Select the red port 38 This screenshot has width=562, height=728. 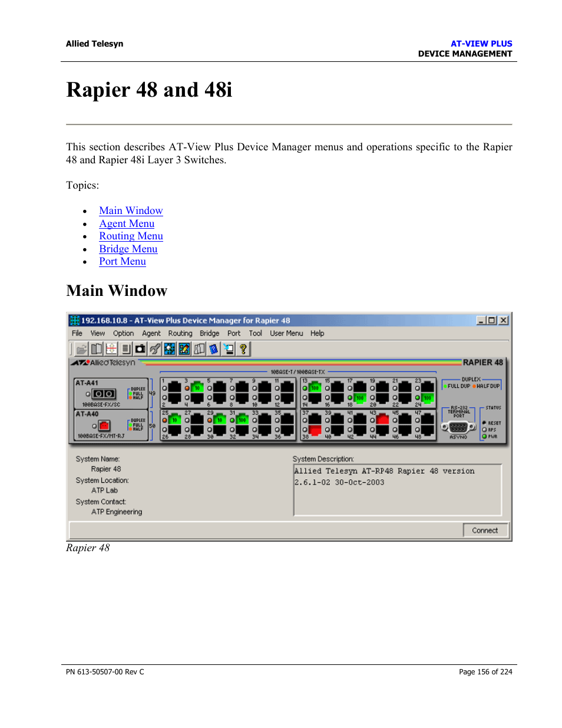(315, 430)
